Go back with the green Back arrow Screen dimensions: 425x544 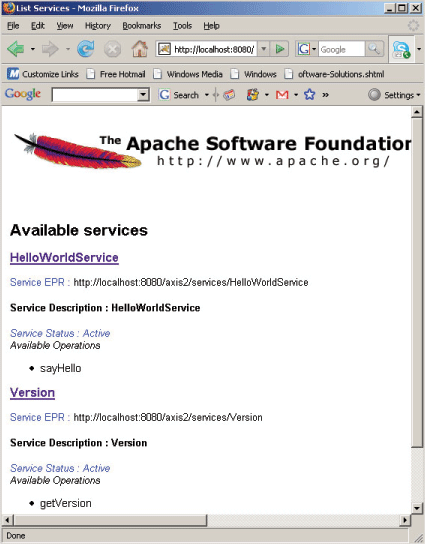16,49
